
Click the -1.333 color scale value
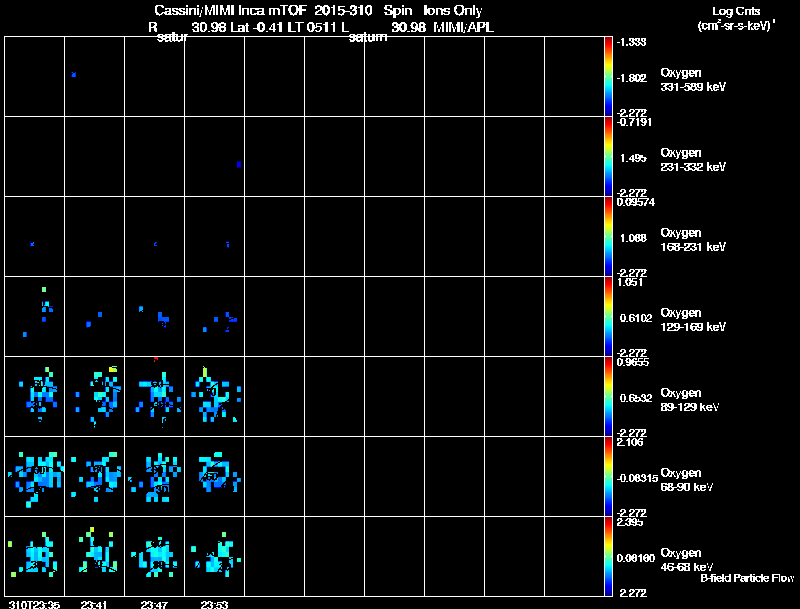click(632, 42)
